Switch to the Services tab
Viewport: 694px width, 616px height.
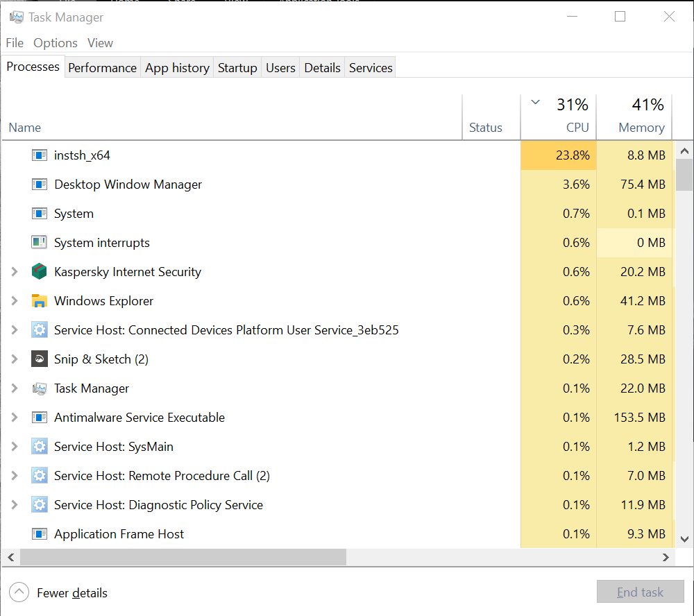tap(371, 68)
